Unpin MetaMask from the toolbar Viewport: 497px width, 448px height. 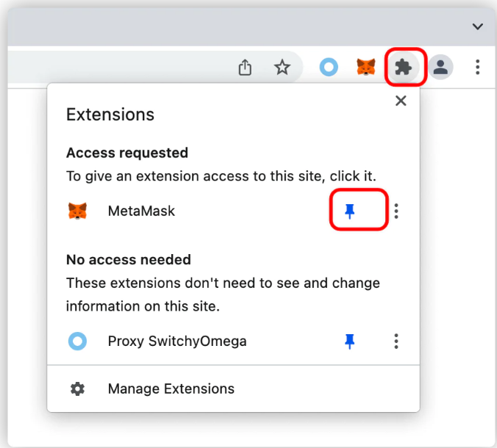click(x=350, y=211)
